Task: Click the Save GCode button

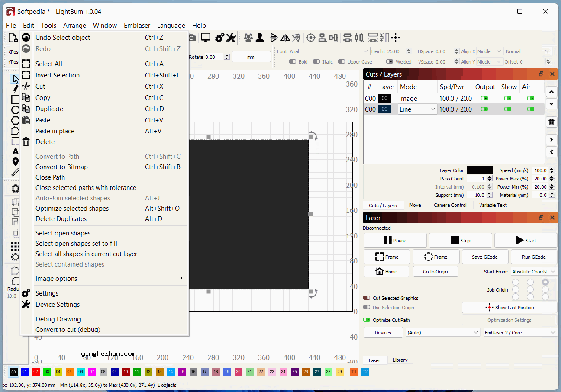Action: point(485,257)
